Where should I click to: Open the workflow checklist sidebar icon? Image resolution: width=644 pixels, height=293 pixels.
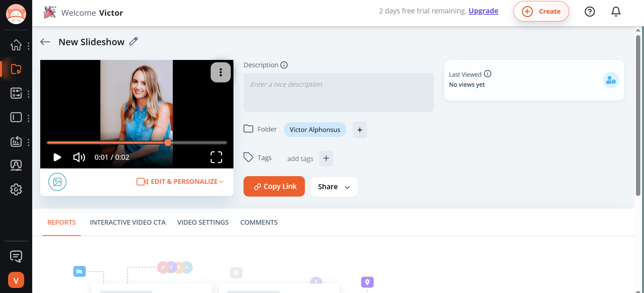pyautogui.click(x=16, y=93)
